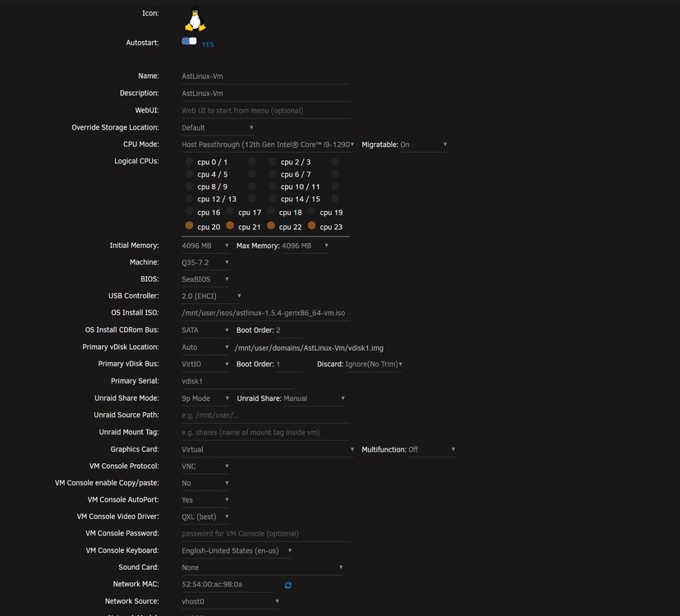The height and width of the screenshot is (616, 680).
Task: Open the VM Console enable Copy/paste dropdown
Action: (x=205, y=484)
